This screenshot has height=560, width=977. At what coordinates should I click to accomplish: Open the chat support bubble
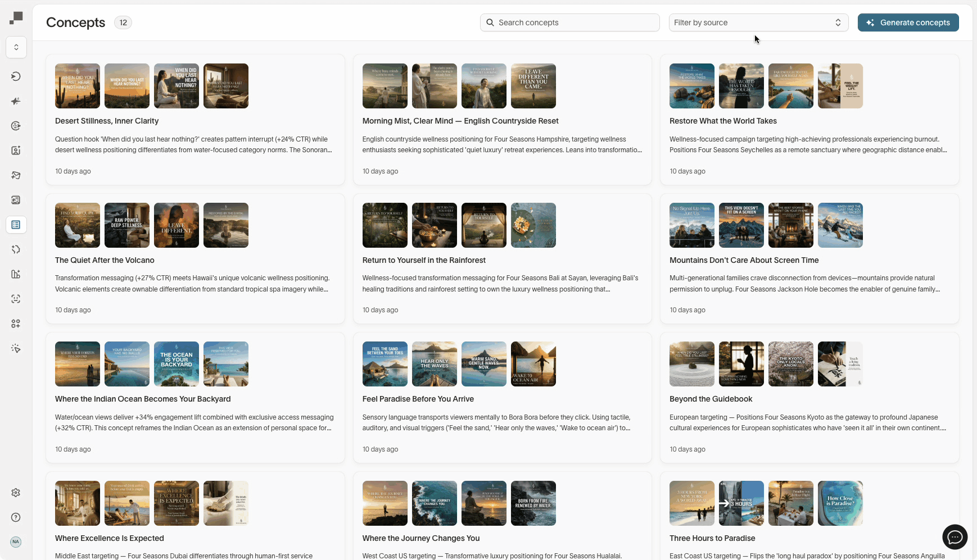tap(955, 537)
